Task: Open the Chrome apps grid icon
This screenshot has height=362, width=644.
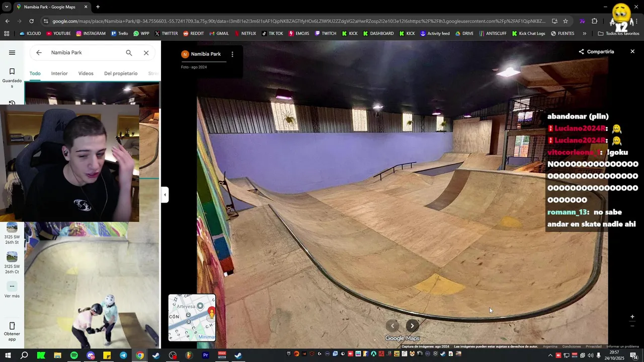Action: click(x=7, y=34)
